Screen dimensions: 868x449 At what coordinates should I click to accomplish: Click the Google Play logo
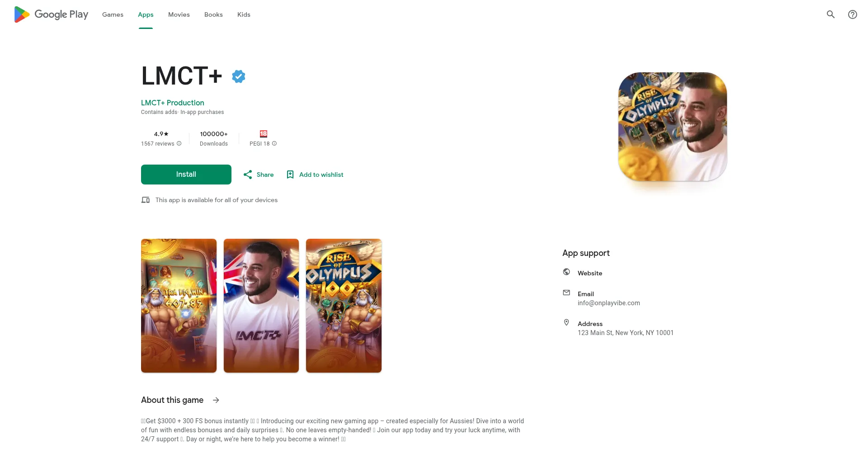pyautogui.click(x=51, y=14)
